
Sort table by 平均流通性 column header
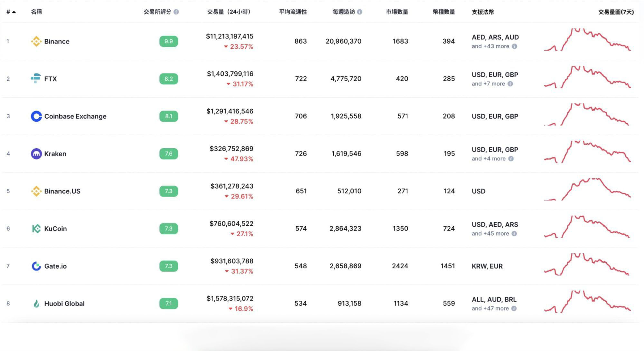pyautogui.click(x=293, y=12)
